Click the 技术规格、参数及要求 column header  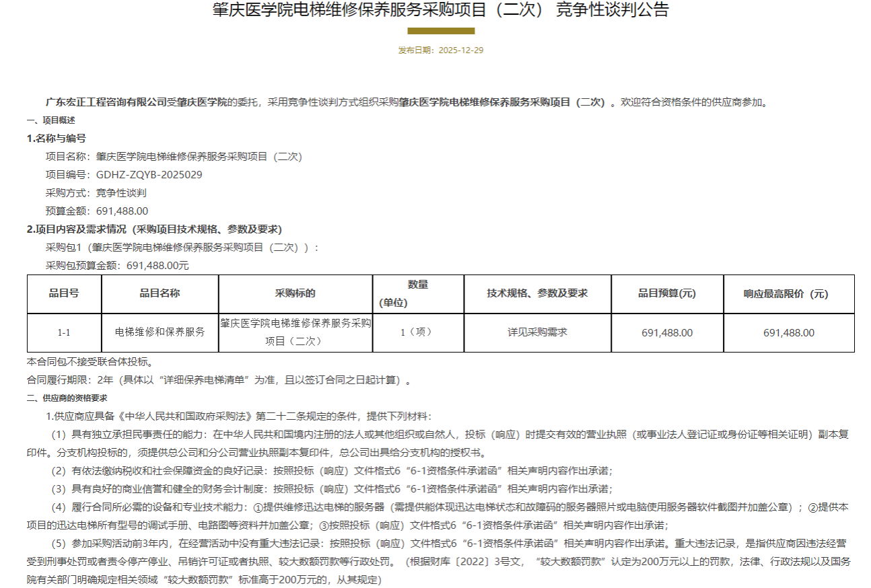[x=537, y=294]
